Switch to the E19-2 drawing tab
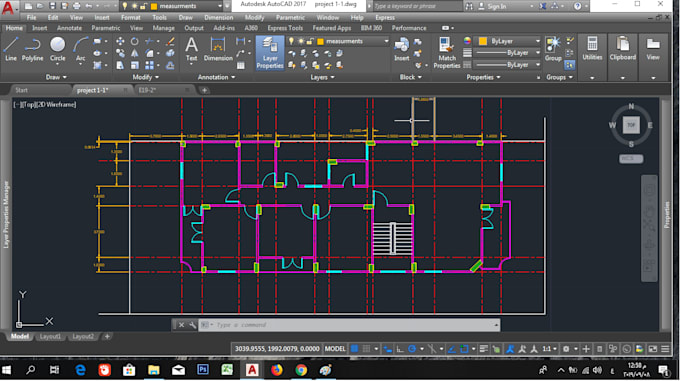Image resolution: width=680 pixels, height=381 pixels. point(147,90)
